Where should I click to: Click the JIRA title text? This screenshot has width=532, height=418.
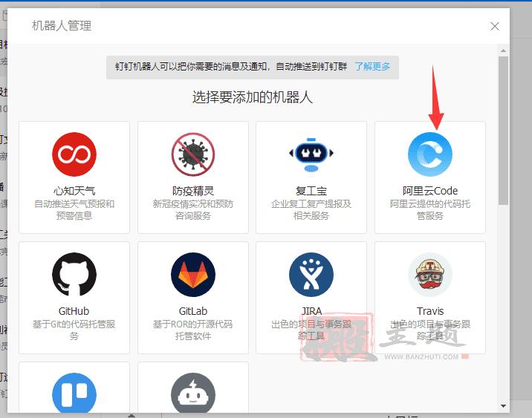(311, 311)
